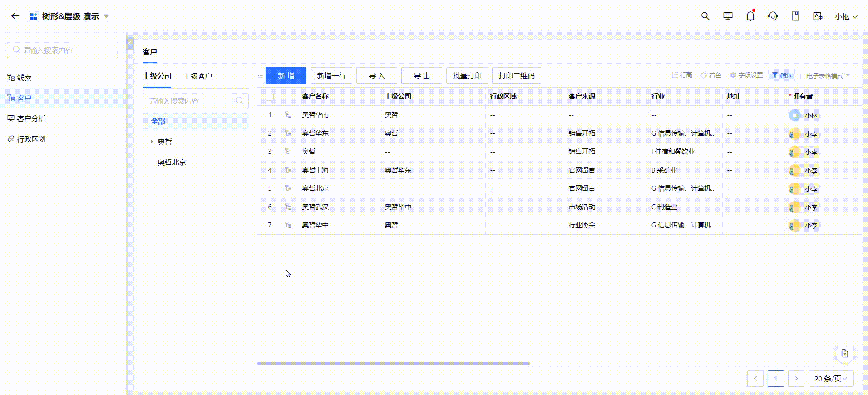Click the 批量打印 button
The width and height of the screenshot is (868, 395).
pos(467,75)
